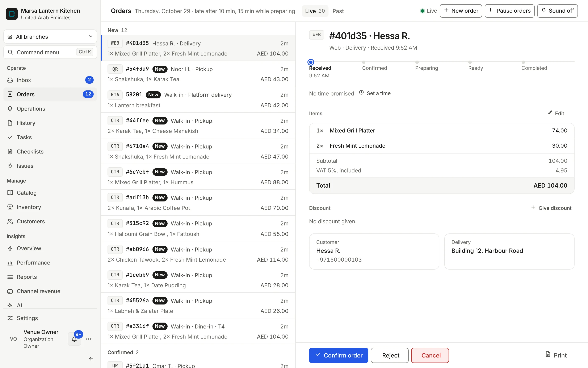The image size is (588, 368).
Task: Select order #315c92 Halloumi Grain Bowl
Action: (x=198, y=229)
